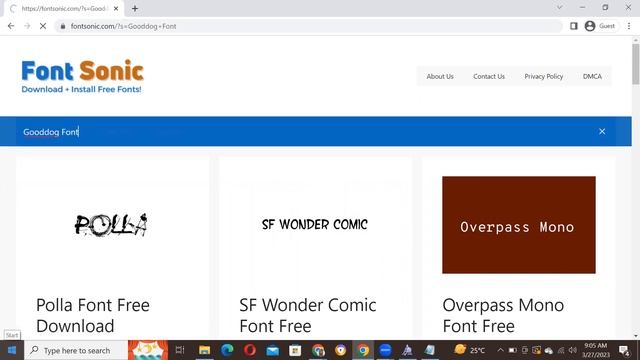Open Chrome three-dot menu
This screenshot has width=640, height=360.
tap(629, 26)
